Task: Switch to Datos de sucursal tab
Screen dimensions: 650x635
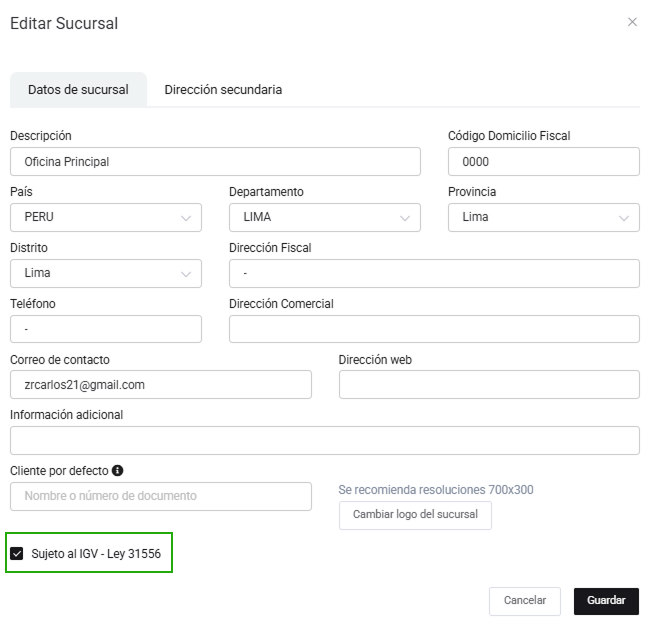Action: click(x=78, y=90)
